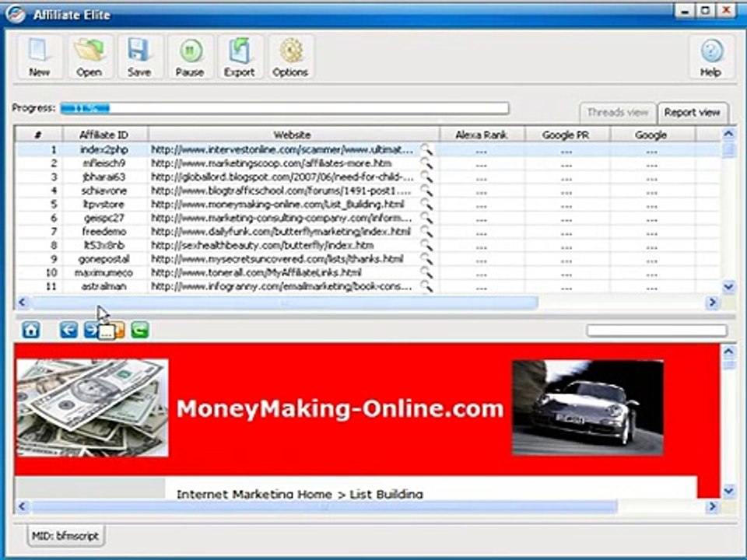This screenshot has width=747, height=560.
Task: Click table horizontal scrollbar left arrow
Action: pyautogui.click(x=23, y=302)
